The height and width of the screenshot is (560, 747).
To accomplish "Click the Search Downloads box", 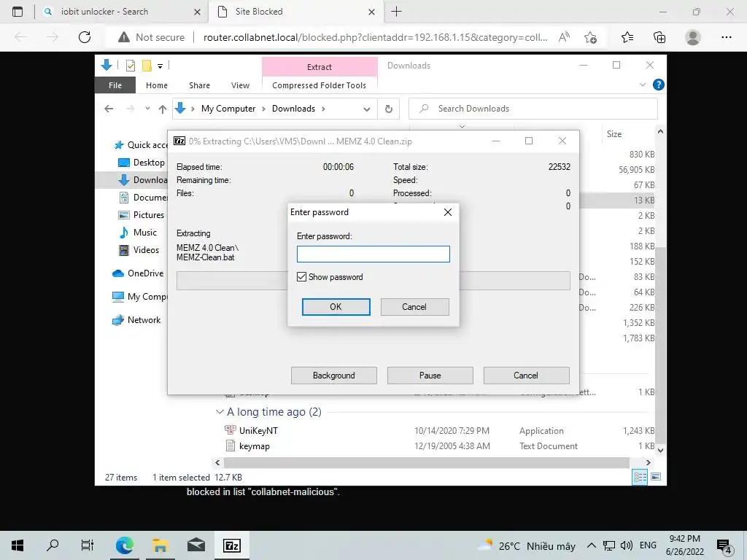I will pyautogui.click(x=533, y=109).
